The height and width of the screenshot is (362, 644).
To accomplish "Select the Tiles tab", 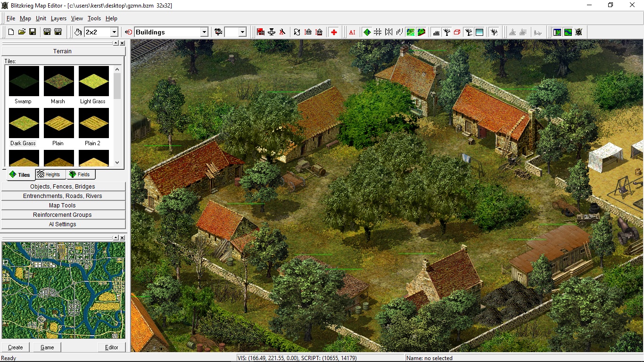I will [20, 175].
